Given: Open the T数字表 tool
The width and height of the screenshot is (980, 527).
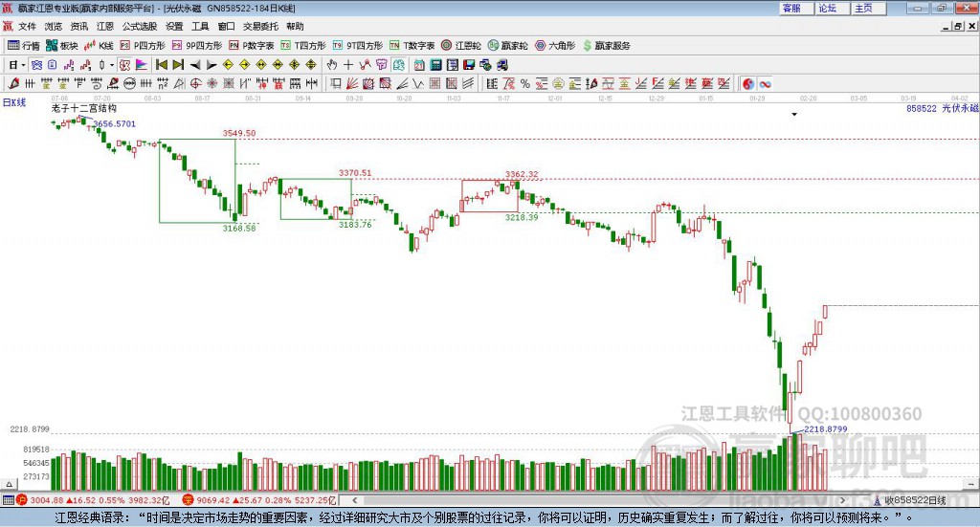Looking at the screenshot, I should [x=412, y=46].
